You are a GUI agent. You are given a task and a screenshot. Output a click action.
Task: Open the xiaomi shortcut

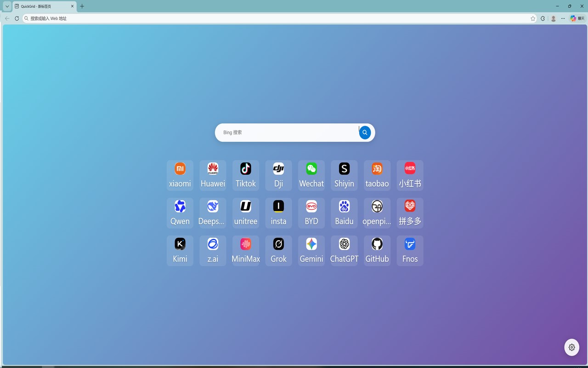click(x=180, y=175)
